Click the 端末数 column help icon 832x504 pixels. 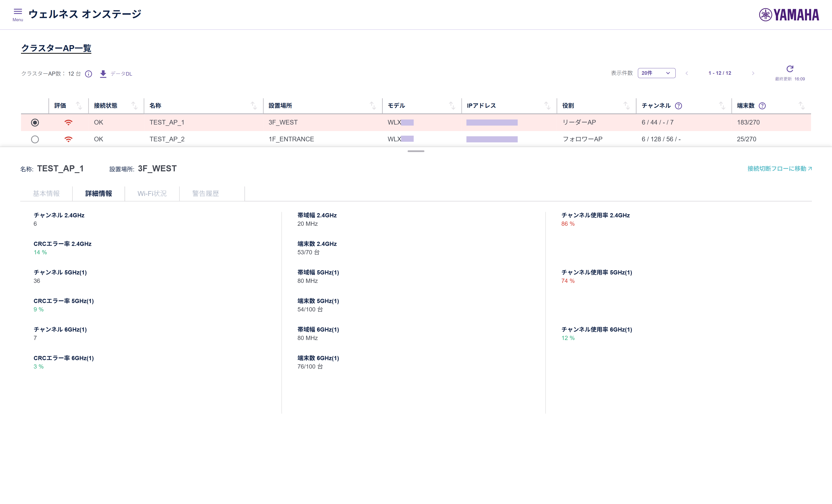(x=762, y=106)
